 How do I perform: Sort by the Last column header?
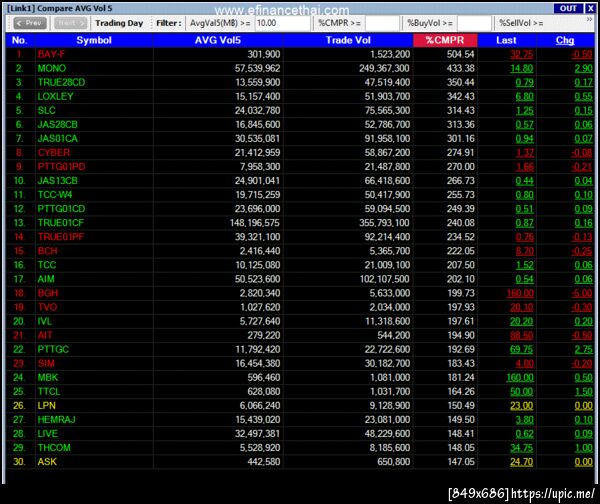506,40
